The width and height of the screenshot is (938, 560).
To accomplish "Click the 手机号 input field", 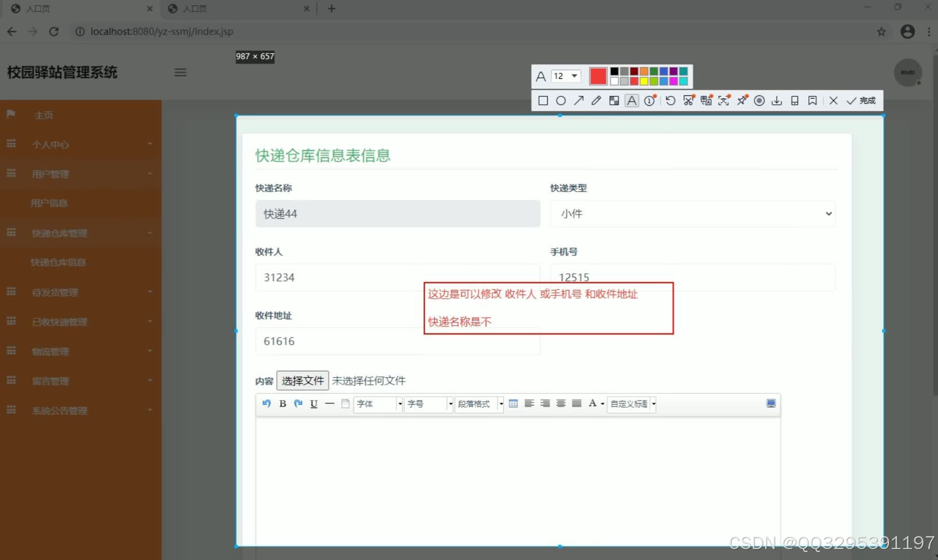I will click(693, 277).
